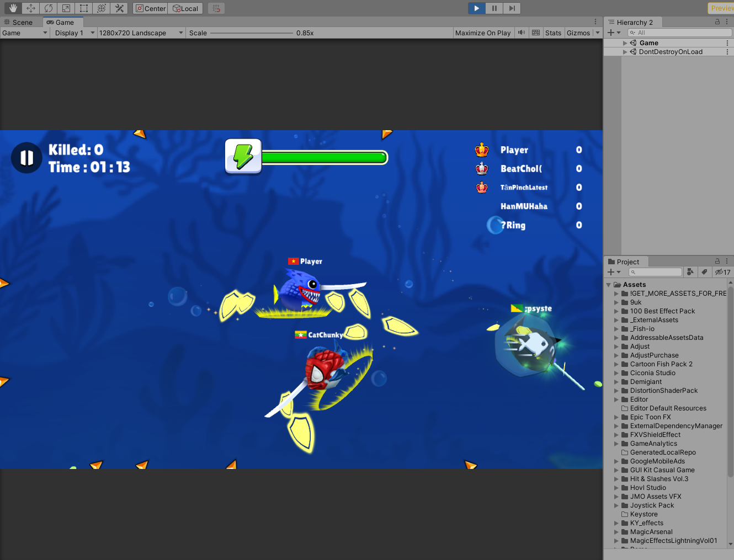
Task: Select the Scale tool
Action: coord(66,8)
